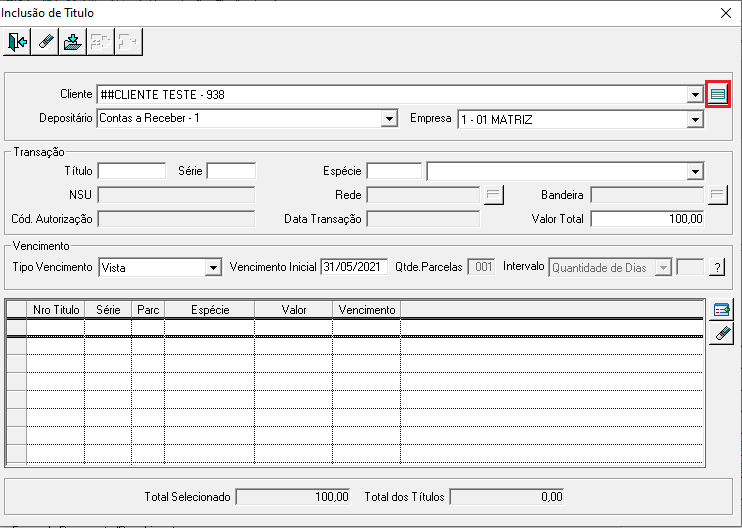Click the Total Selecionado field
742x528 pixels.
coord(293,497)
